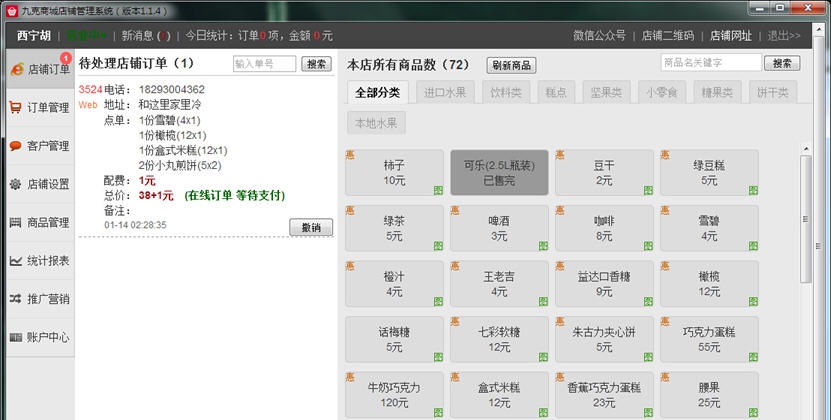831x420 pixels.
Task: Click the order line 2份小丸煎饼(5x2)
Action: (x=180, y=165)
